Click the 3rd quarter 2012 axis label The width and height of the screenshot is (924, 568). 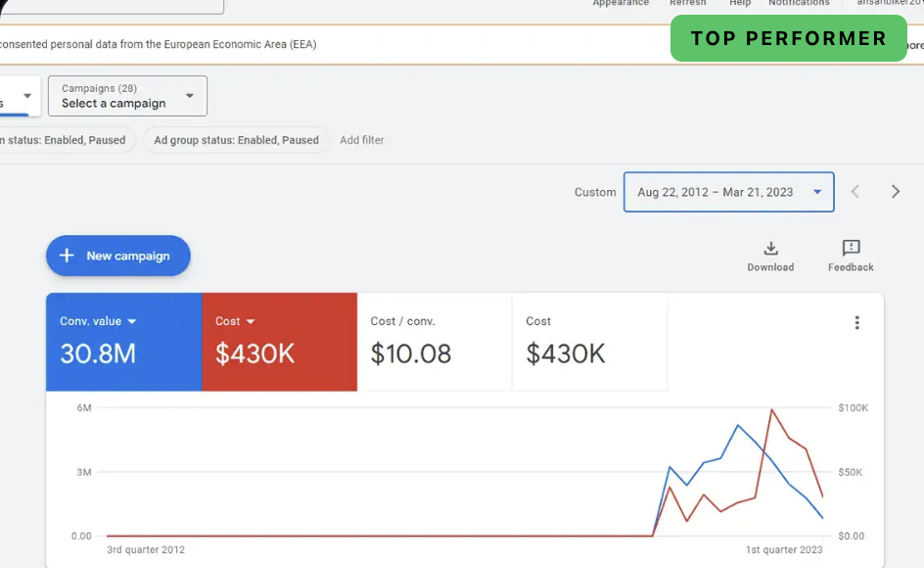146,549
